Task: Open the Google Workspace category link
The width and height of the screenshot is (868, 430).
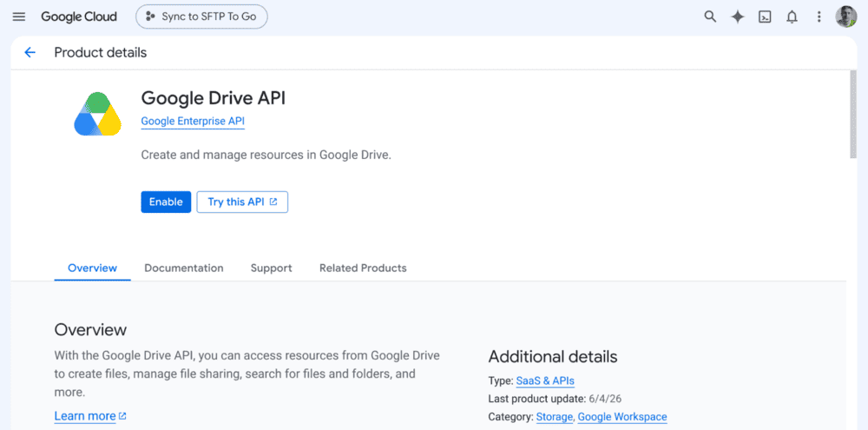Action: [x=622, y=417]
